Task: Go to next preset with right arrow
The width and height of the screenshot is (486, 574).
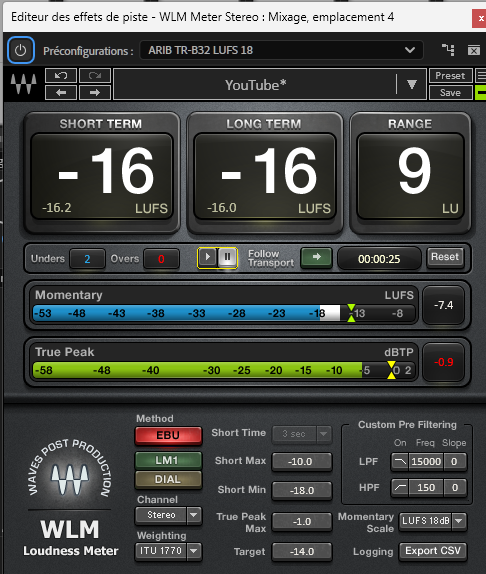Action: coord(95,93)
